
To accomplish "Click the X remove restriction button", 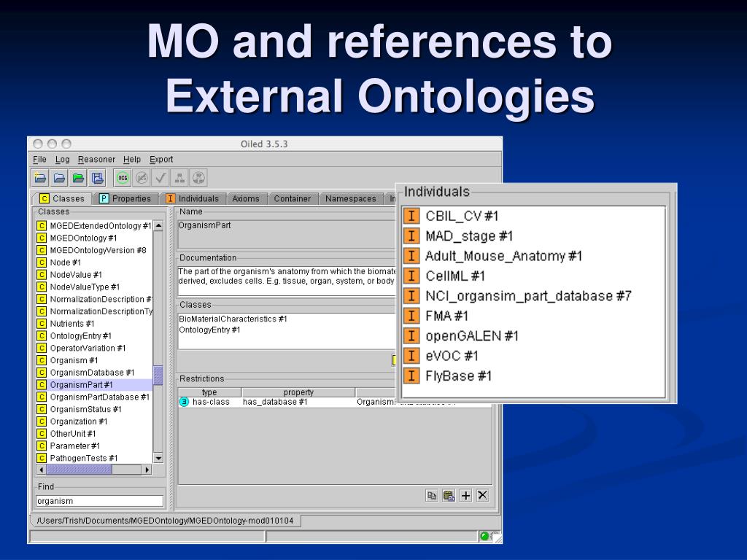I will pos(483,496).
